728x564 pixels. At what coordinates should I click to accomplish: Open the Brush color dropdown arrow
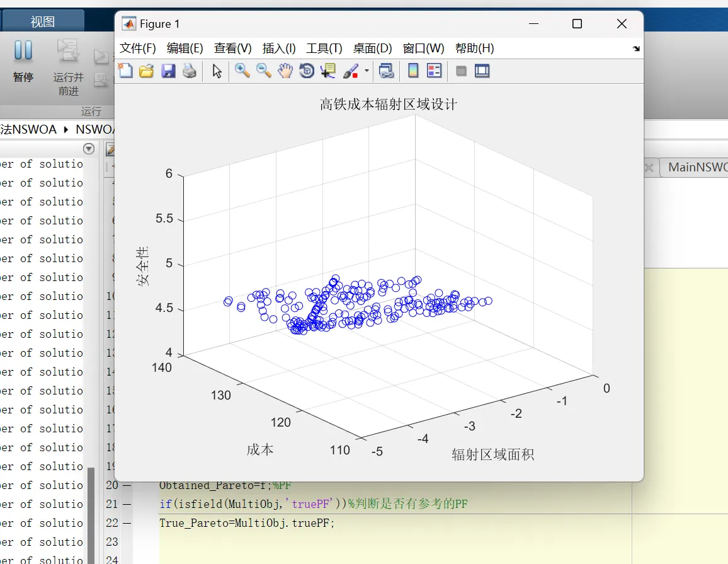click(367, 71)
